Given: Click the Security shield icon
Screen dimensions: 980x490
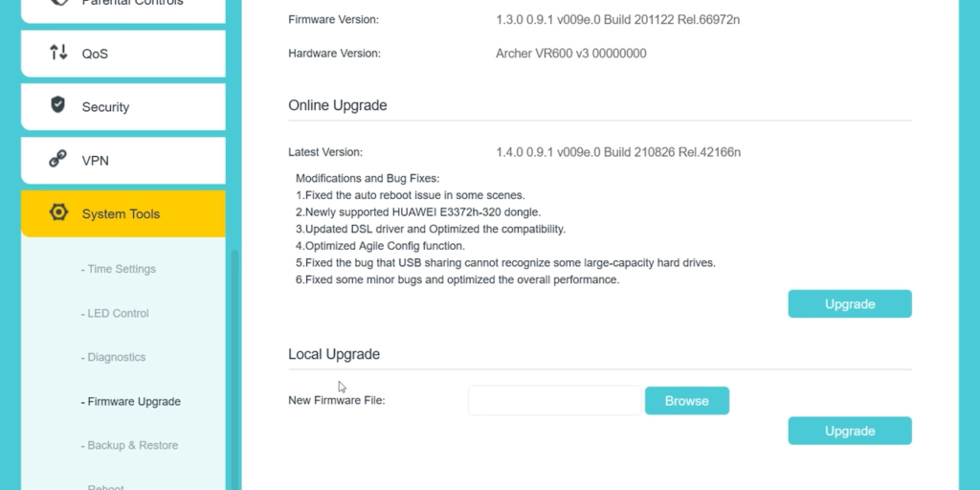Looking at the screenshot, I should [58, 104].
